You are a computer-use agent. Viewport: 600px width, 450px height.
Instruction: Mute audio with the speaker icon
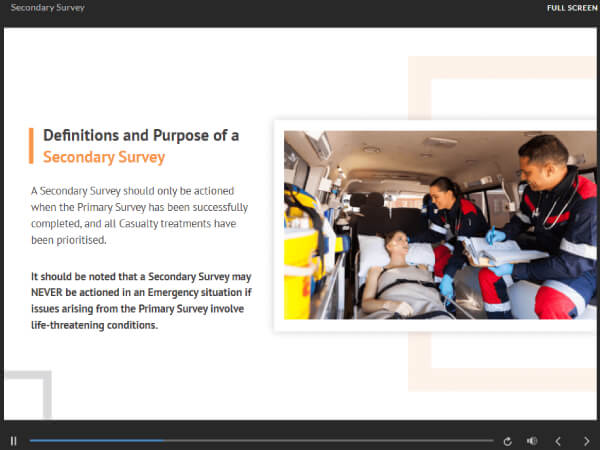click(532, 441)
